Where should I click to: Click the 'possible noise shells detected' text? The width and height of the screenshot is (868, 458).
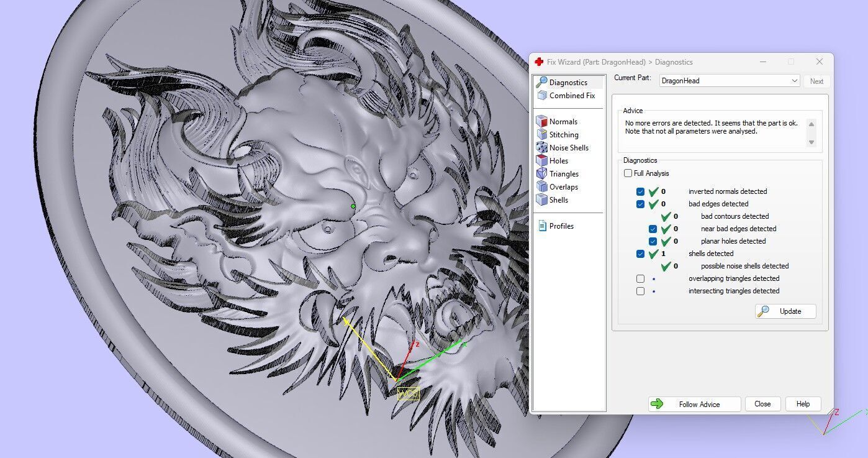[x=745, y=266]
